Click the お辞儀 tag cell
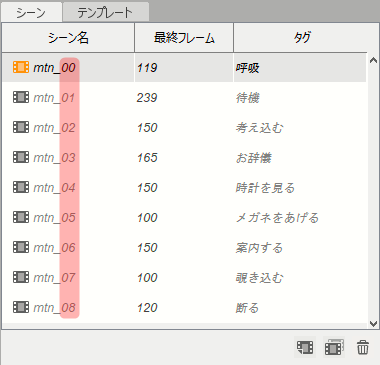This screenshot has height=365, width=380. pyautogui.click(x=254, y=158)
